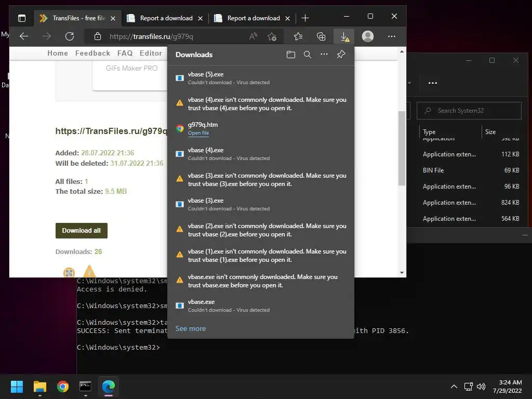Open the Edge tab actions menu icon

[x=22, y=18]
